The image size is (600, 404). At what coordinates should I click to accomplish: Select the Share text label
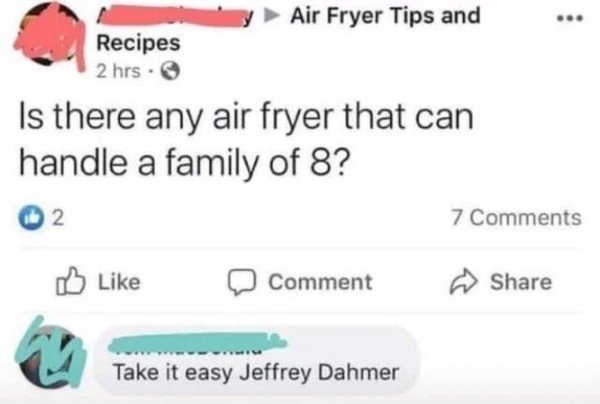pos(521,282)
